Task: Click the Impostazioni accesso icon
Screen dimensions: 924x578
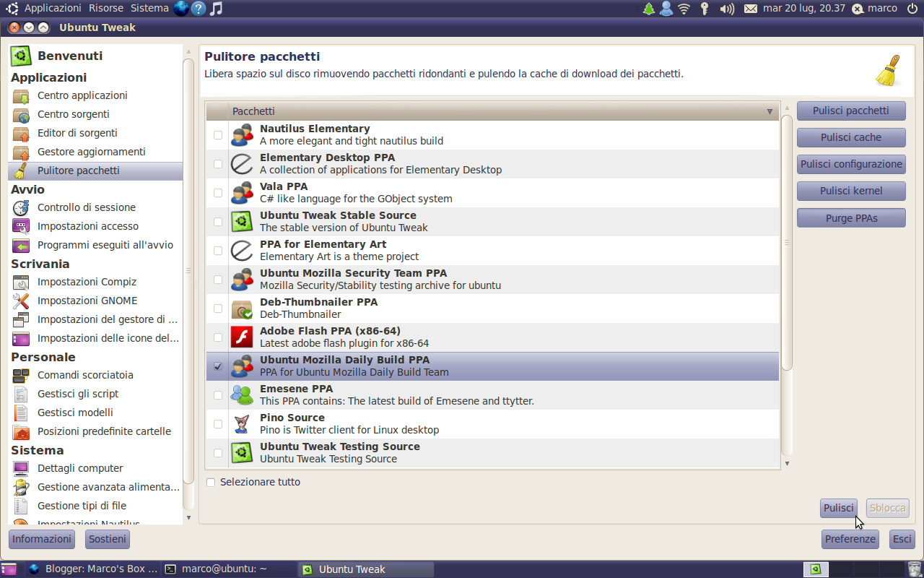Action: 22,226
